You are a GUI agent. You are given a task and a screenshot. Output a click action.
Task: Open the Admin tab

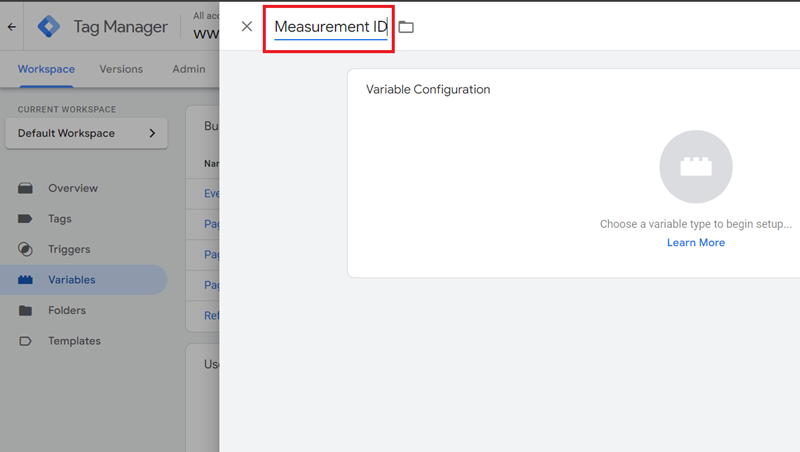coord(189,69)
